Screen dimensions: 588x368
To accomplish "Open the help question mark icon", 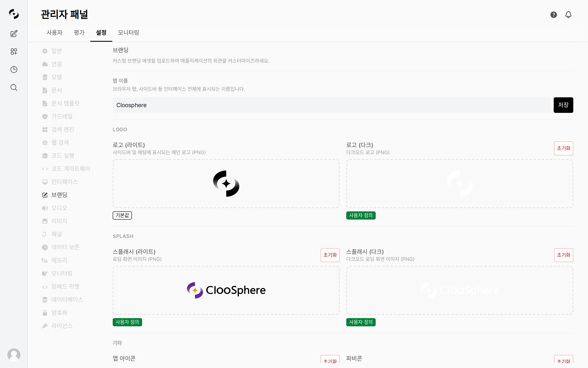I will [553, 15].
